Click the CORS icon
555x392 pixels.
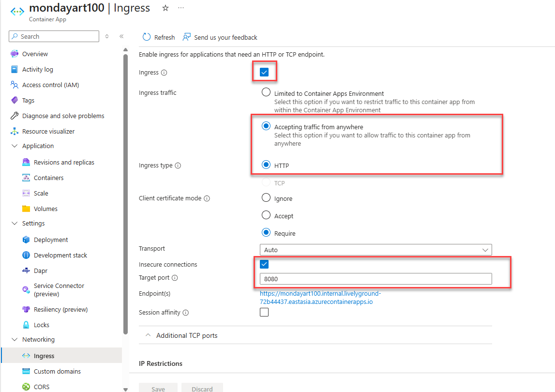coord(26,387)
